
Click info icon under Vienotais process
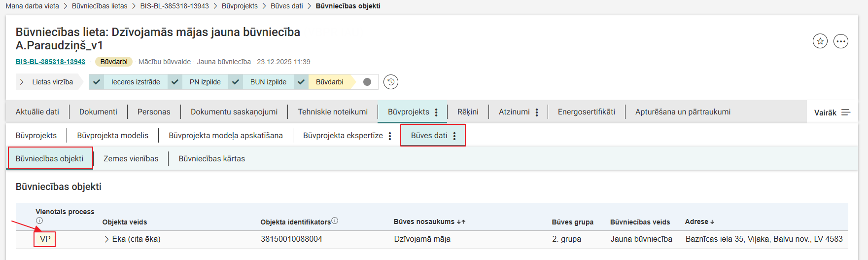[39, 221]
